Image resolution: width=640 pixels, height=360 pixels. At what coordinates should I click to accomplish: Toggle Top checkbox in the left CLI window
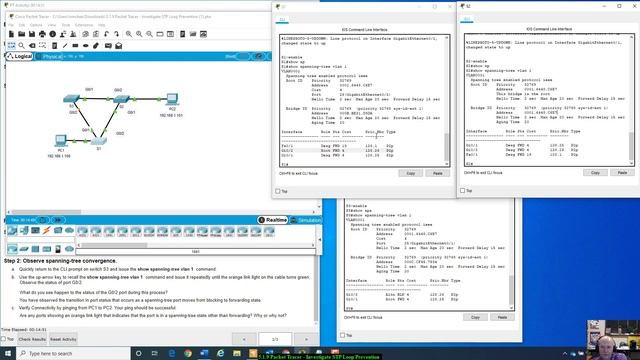pos(278,191)
